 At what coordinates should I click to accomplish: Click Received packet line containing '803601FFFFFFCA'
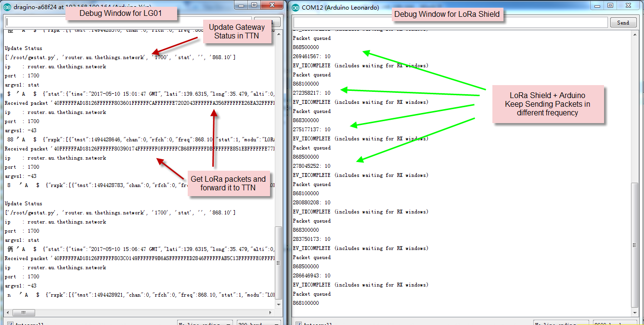coord(140,103)
